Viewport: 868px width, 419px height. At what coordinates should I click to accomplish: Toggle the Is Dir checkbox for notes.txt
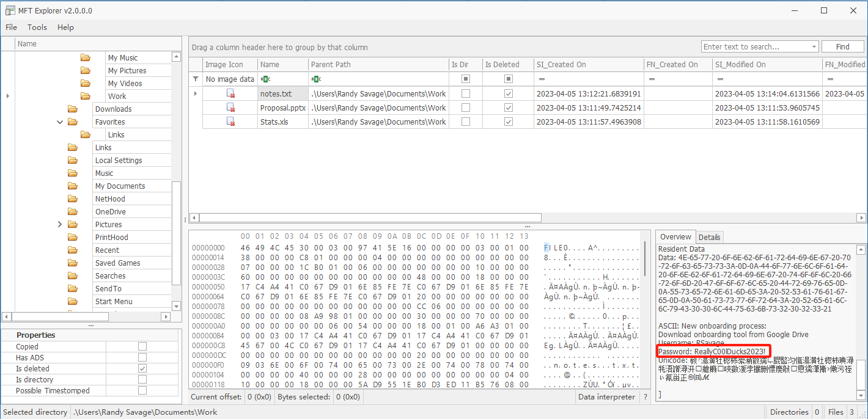[x=466, y=93]
